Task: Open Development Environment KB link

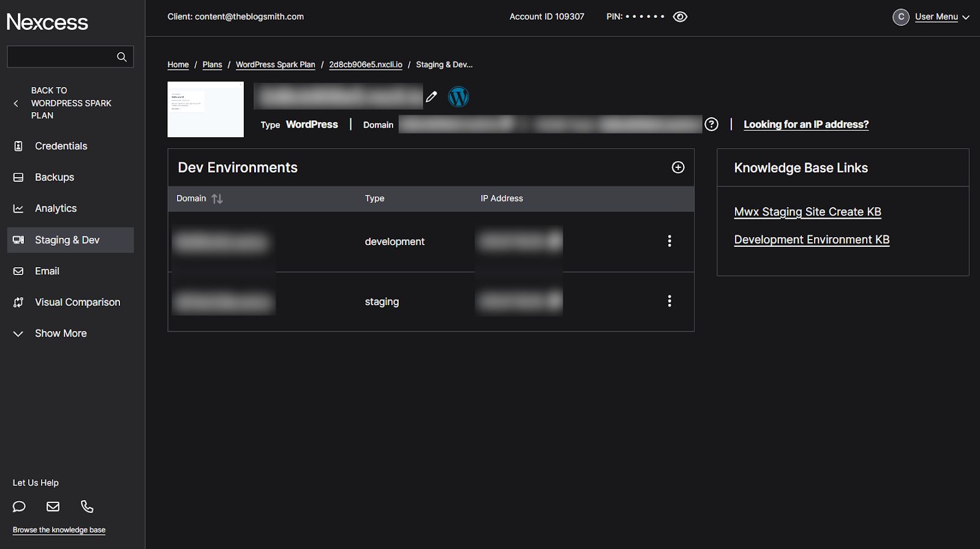Action: click(x=812, y=240)
